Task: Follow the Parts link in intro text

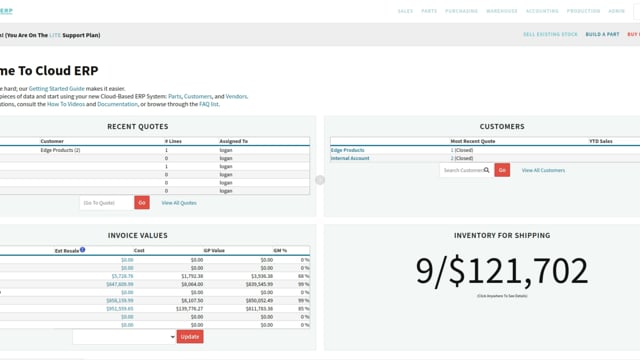Action: click(x=175, y=96)
